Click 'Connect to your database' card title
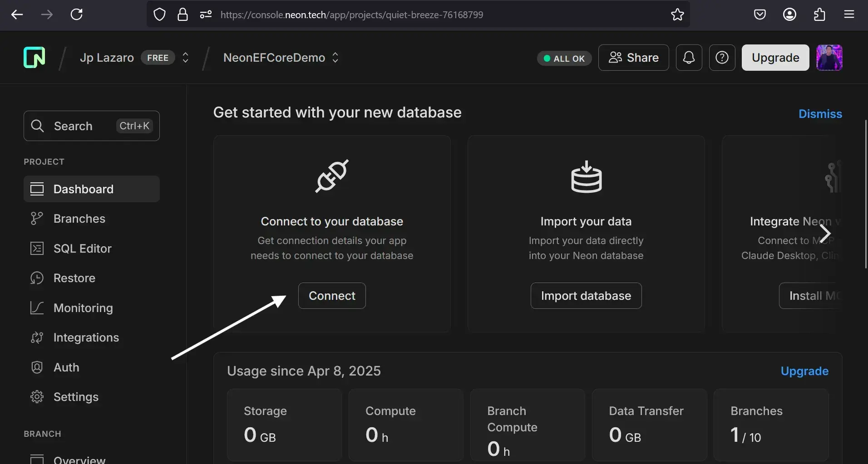This screenshot has height=464, width=868. 332,221
